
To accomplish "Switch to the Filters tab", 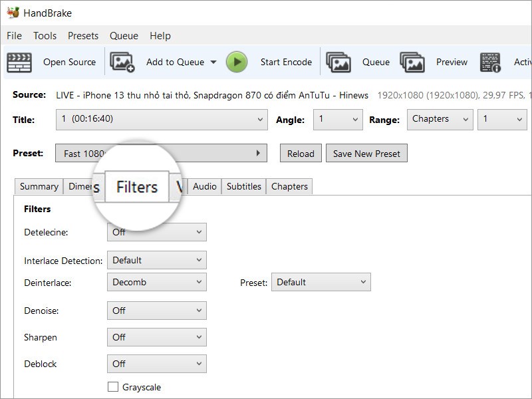I will pos(137,187).
